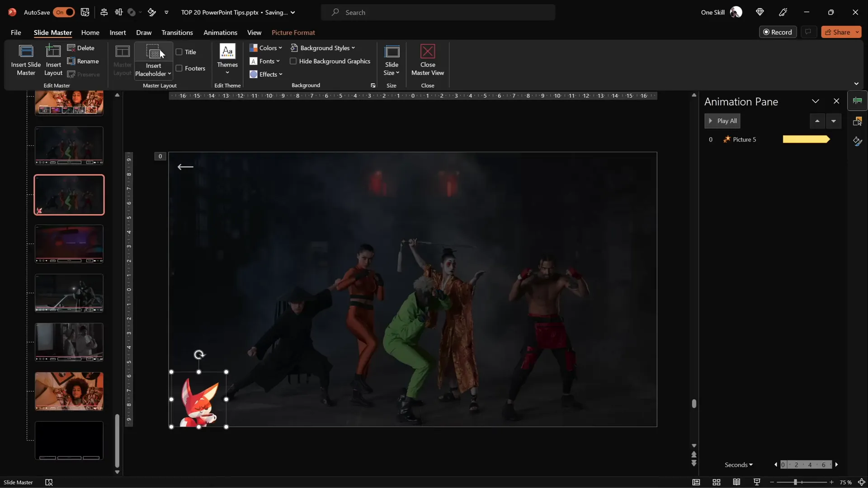This screenshot has height=488, width=868.
Task: Open Insert Placeholder gallery
Action: point(153,70)
